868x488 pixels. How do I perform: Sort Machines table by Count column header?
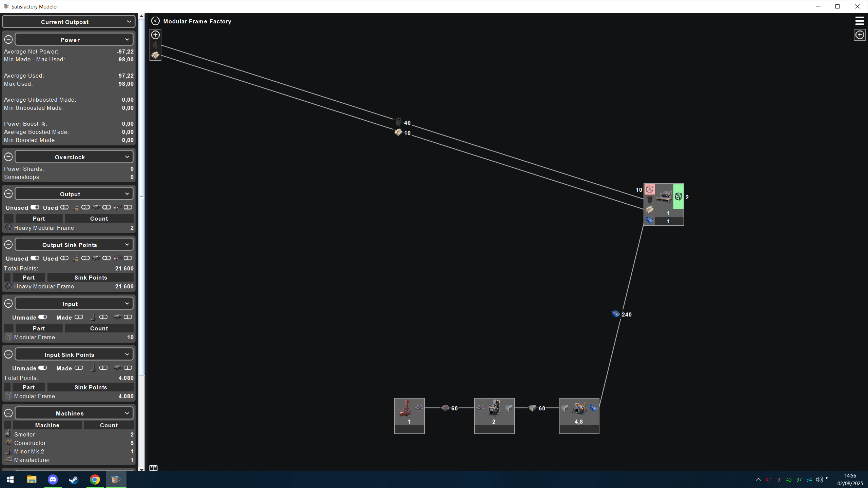coord(109,425)
